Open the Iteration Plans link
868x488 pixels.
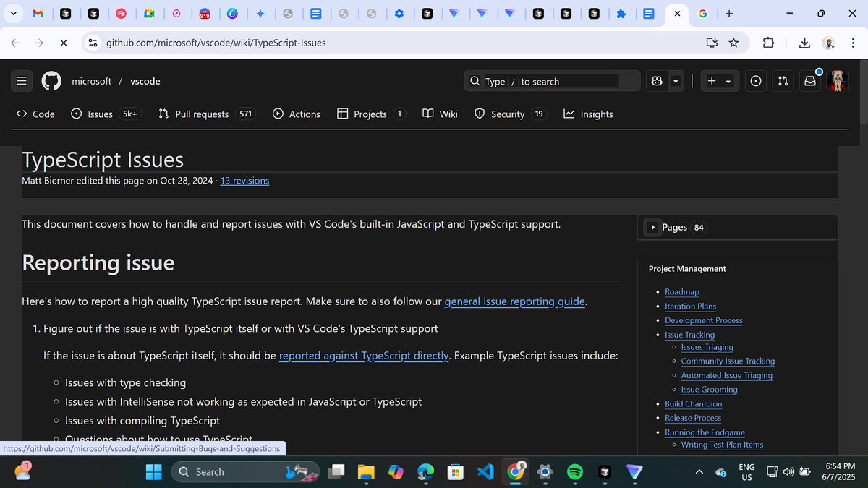pos(691,306)
